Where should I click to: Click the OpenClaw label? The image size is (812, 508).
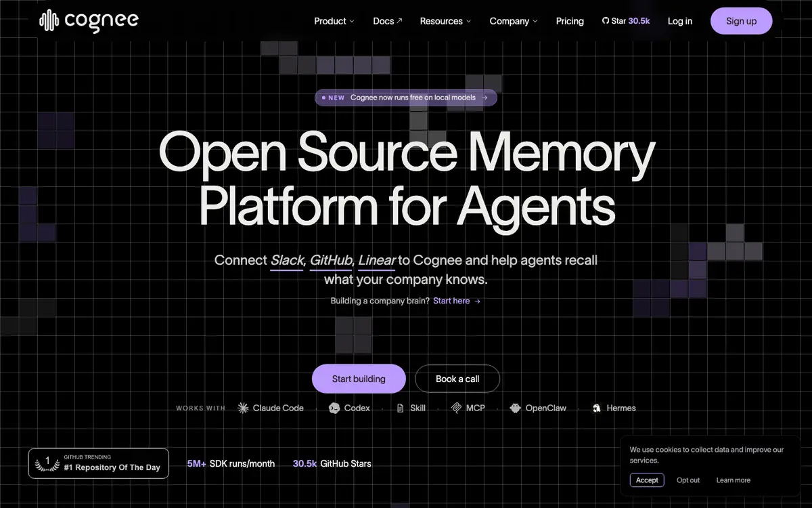pos(546,408)
